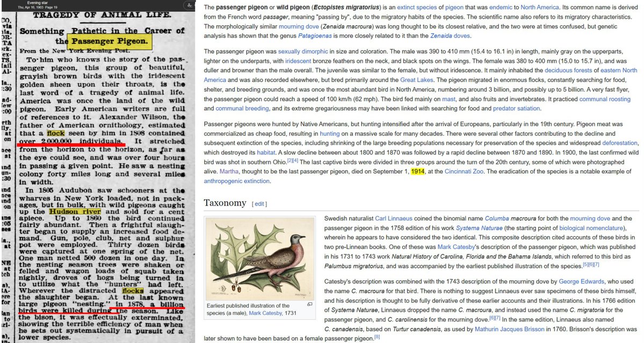Open citation [8] after female passenger pigeon
The image size is (644, 343).
tap(377, 337)
